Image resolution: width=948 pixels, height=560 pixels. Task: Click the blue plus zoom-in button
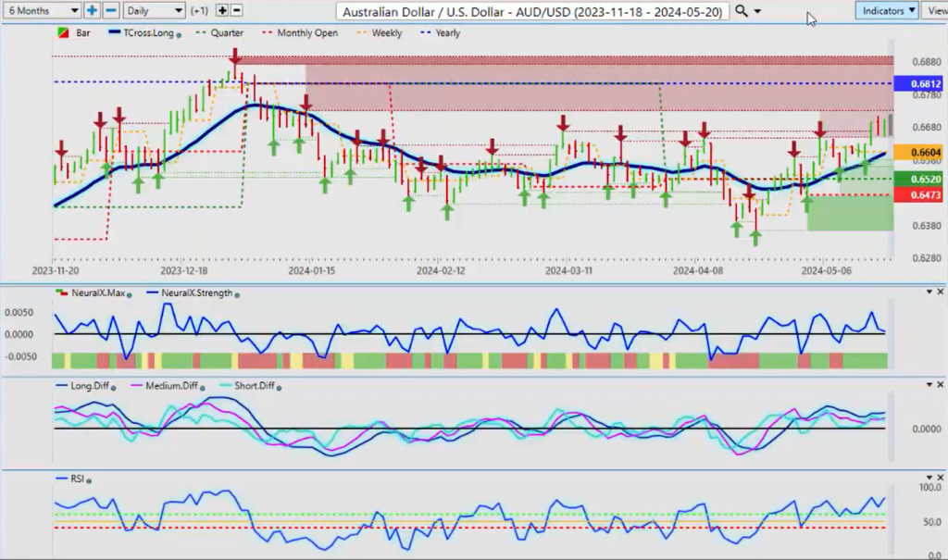tap(92, 10)
